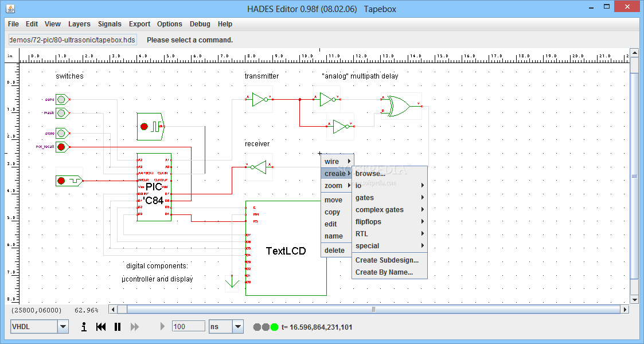Expand the flipflops submenu

(x=389, y=222)
